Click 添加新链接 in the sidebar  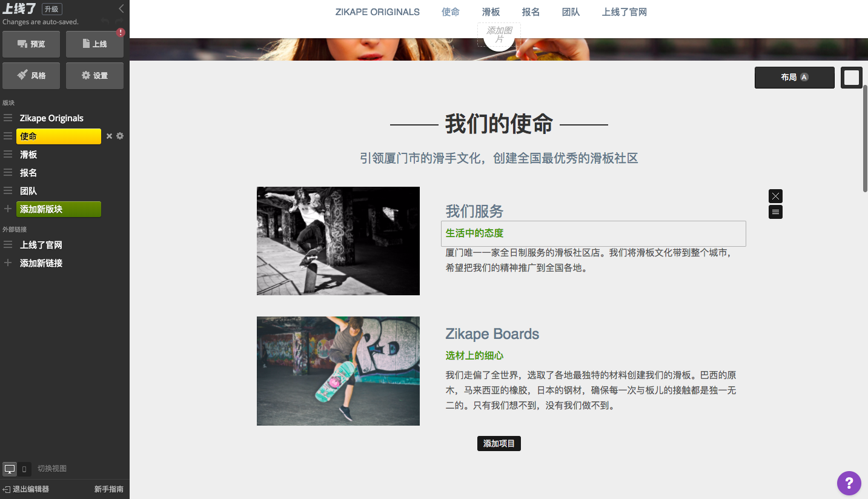[41, 263]
